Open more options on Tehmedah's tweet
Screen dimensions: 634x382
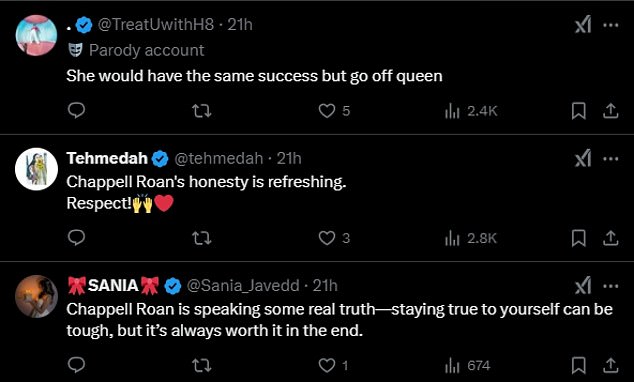pyautogui.click(x=611, y=159)
